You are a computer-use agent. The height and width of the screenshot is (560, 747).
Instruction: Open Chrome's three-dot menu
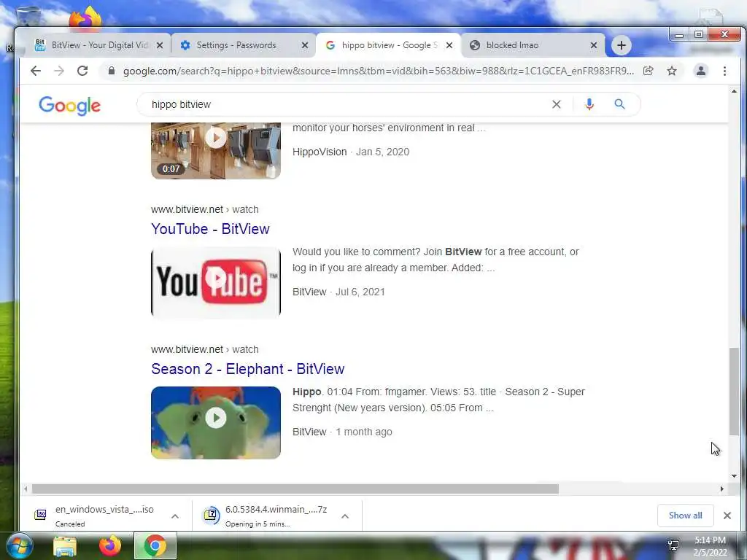[724, 71]
